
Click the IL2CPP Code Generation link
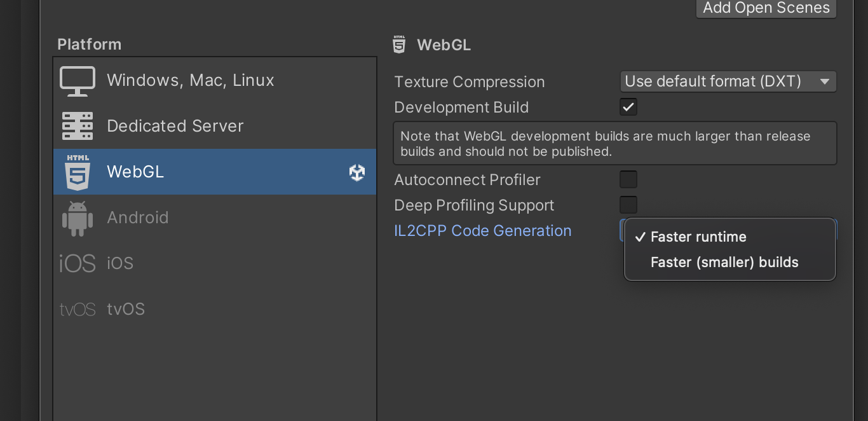pos(482,230)
